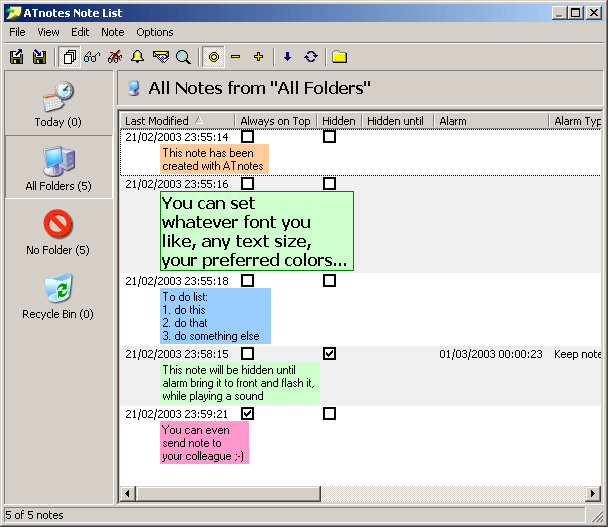Click timestamp 21/02/2003 23:55:14
Viewport: 608px width, 527px height.
177,137
